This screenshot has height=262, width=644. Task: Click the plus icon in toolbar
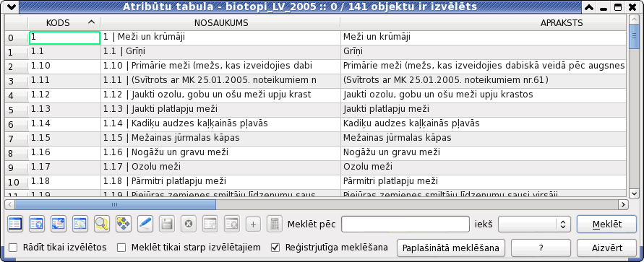coord(252,224)
